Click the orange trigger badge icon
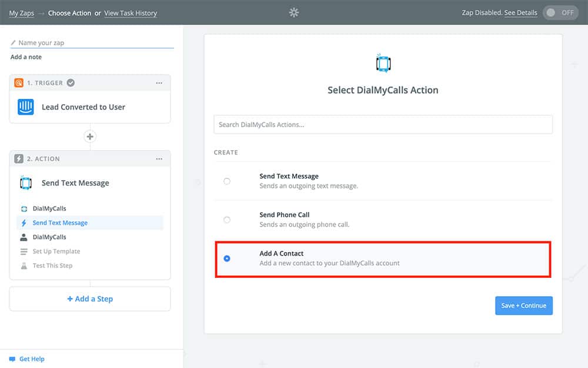 [x=19, y=83]
